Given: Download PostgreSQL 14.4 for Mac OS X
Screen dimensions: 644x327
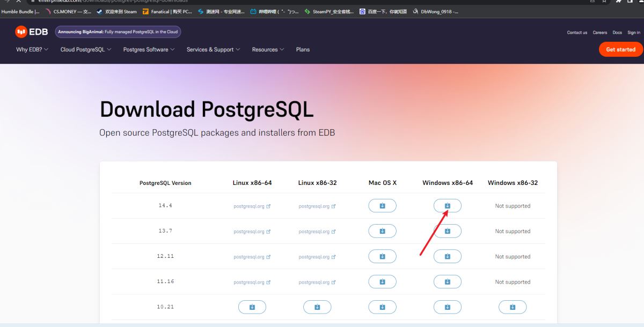Looking at the screenshot, I should click(382, 206).
